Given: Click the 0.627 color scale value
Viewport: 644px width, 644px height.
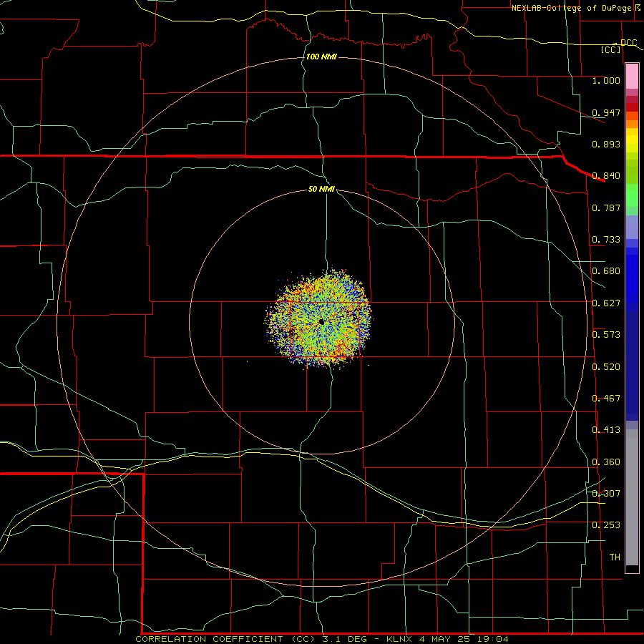Looking at the screenshot, I should coord(606,303).
